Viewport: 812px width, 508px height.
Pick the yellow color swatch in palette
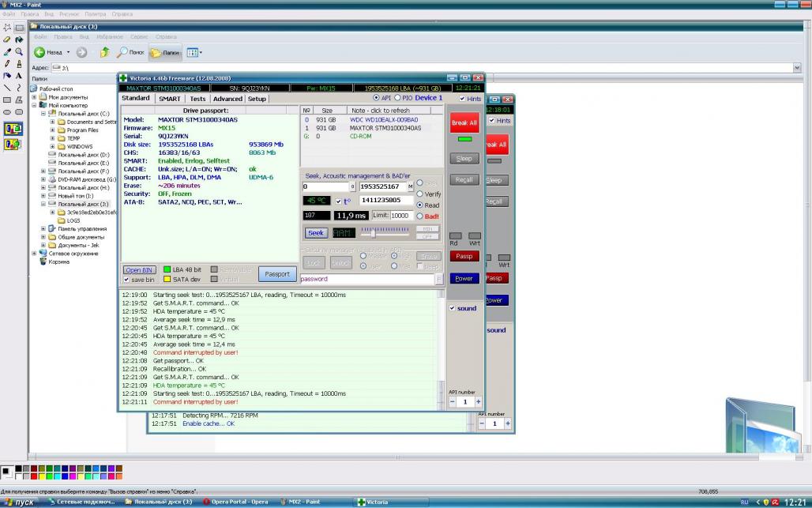point(41,476)
